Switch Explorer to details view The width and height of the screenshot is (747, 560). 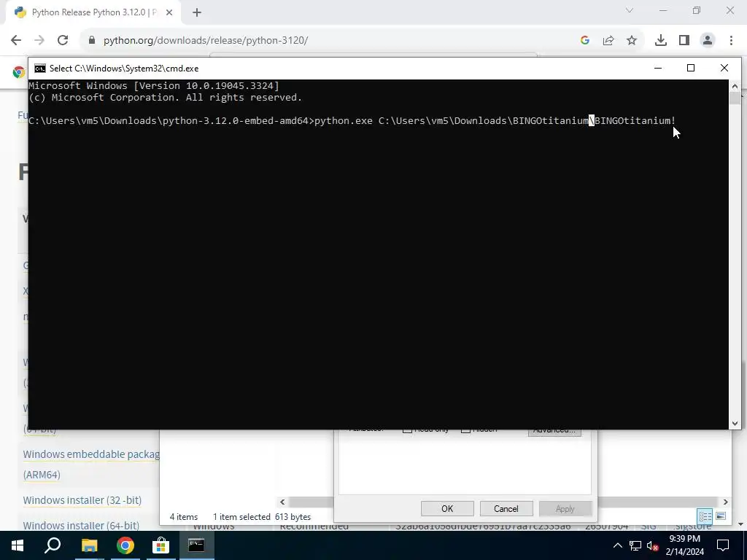coord(705,516)
